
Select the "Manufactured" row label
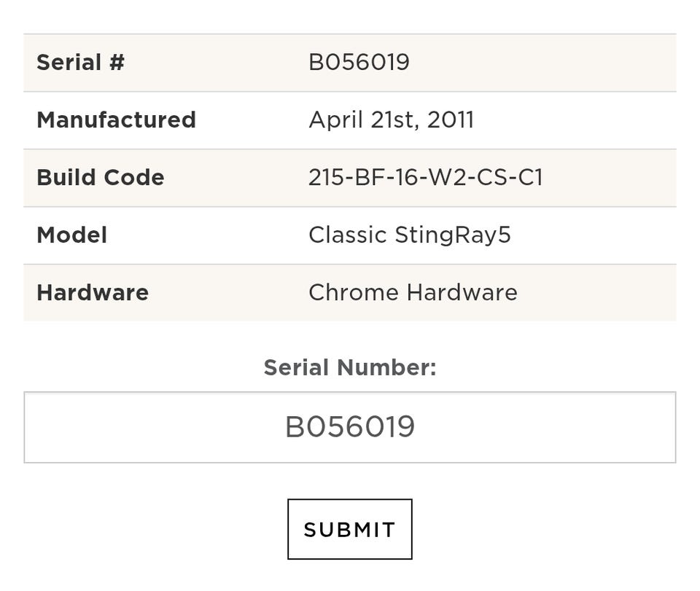[116, 120]
